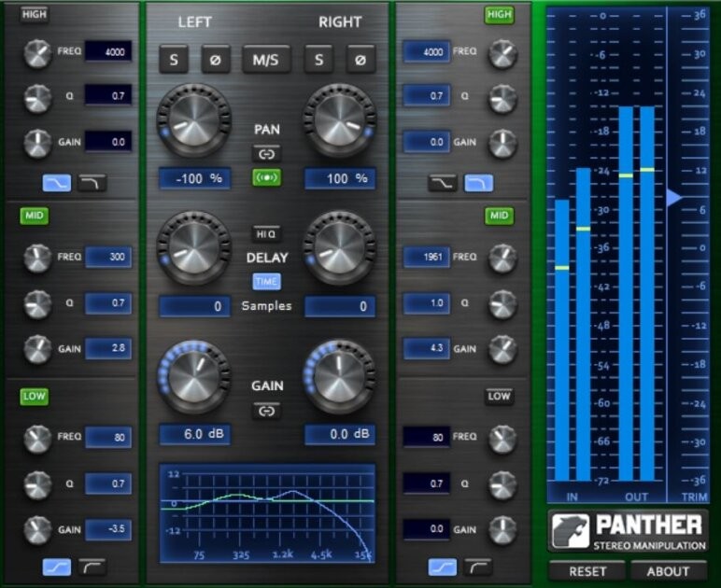
Task: Click the OUT level meter
Action: [x=636, y=293]
